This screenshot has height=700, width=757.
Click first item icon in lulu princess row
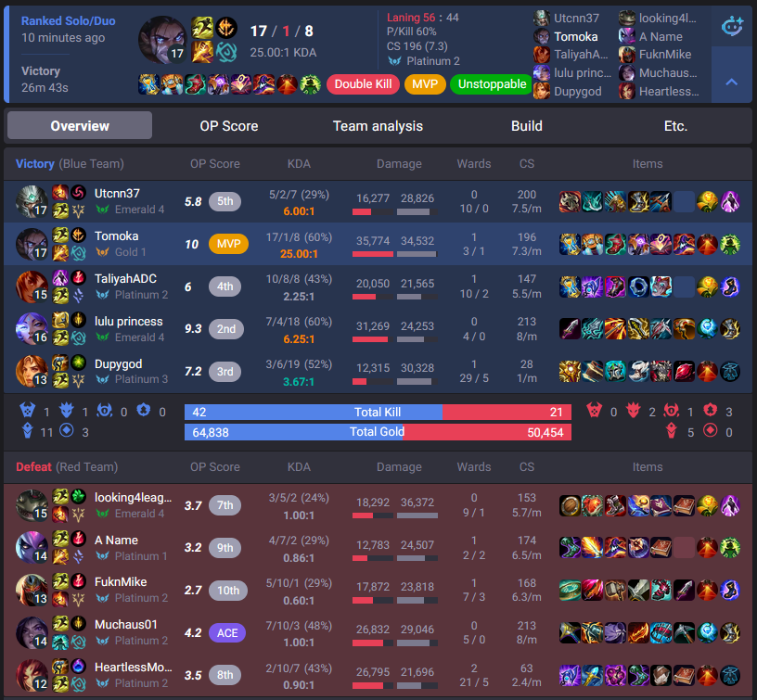coord(570,329)
